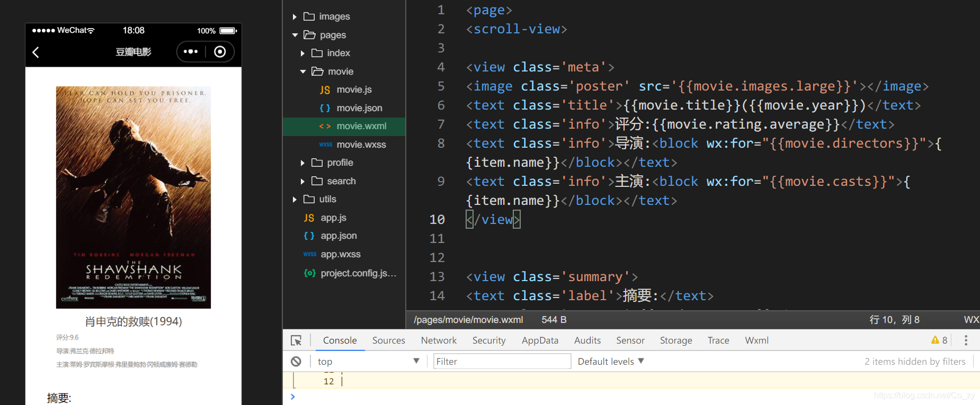The image size is (980, 405).
Task: Open the 'top' context dropdown
Action: (369, 361)
